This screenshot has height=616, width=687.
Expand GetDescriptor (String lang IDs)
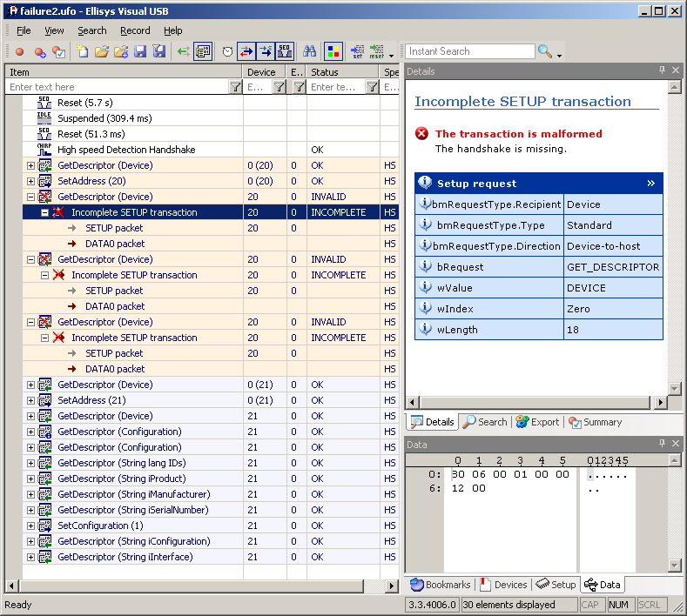[30, 463]
